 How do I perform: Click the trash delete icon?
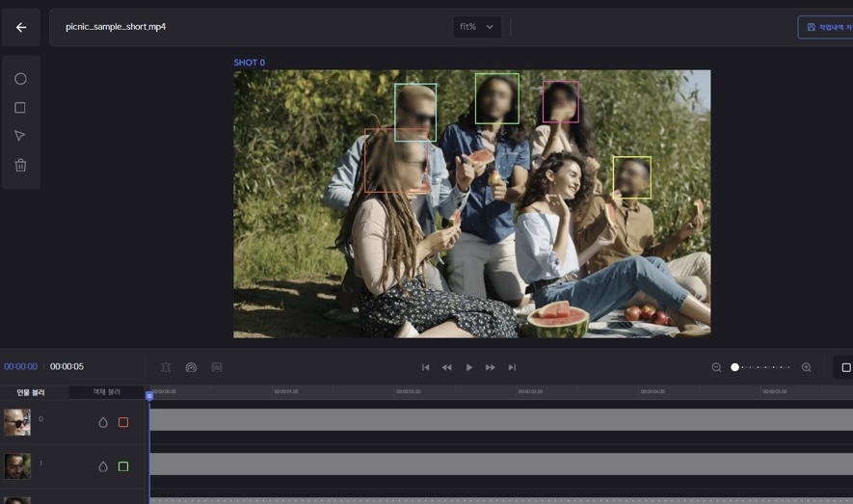(x=20, y=165)
